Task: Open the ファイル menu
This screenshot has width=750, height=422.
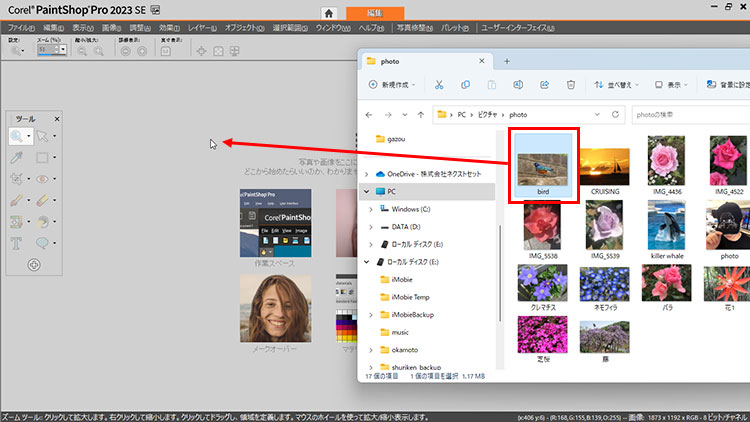Action: point(20,27)
